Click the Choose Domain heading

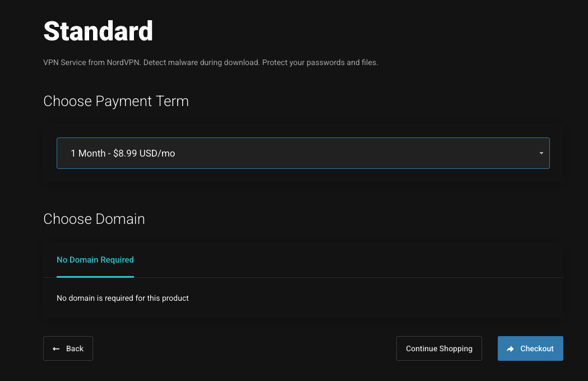(x=94, y=219)
